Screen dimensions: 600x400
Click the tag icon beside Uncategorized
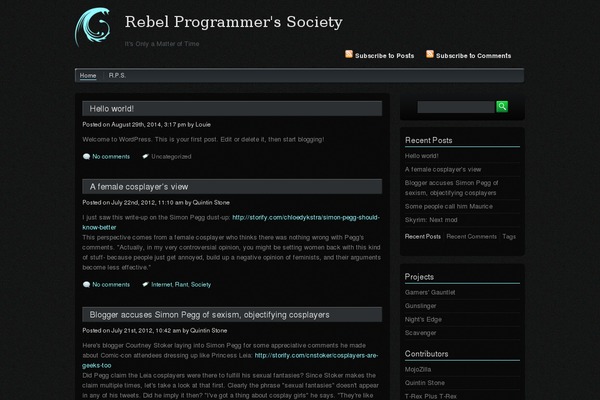145,156
